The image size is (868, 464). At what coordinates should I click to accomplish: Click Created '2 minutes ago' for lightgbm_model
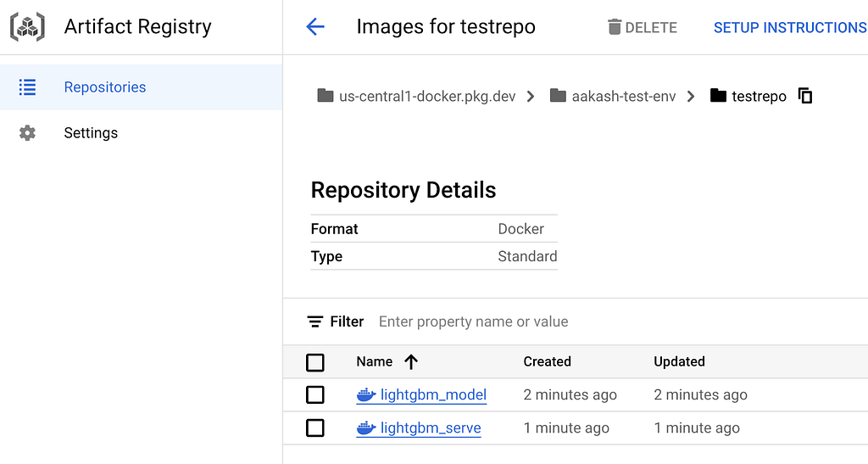tap(570, 394)
